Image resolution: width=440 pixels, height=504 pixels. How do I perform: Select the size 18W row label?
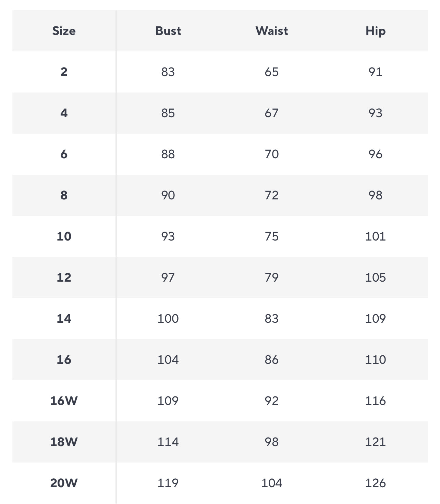pos(64,442)
